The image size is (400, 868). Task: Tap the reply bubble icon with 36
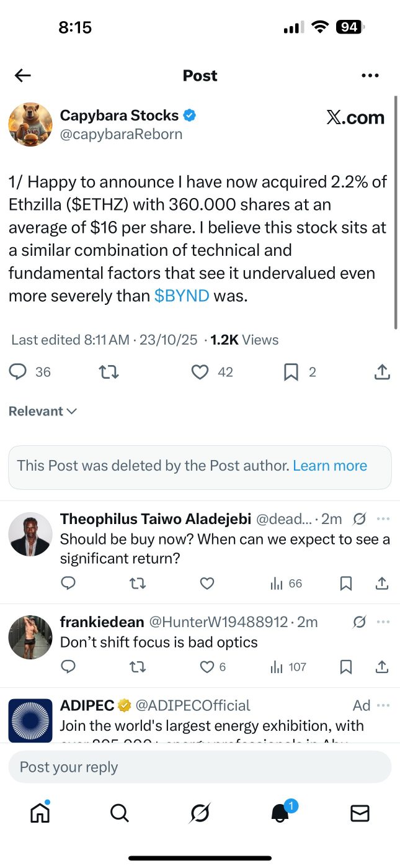click(x=19, y=372)
